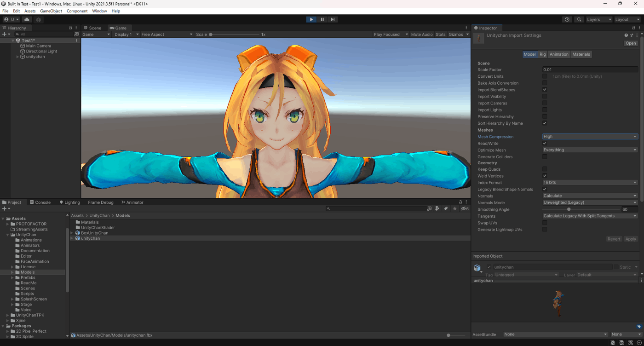This screenshot has height=346, width=644.
Task: Open the Normals Mode dropdown
Action: pyautogui.click(x=590, y=202)
